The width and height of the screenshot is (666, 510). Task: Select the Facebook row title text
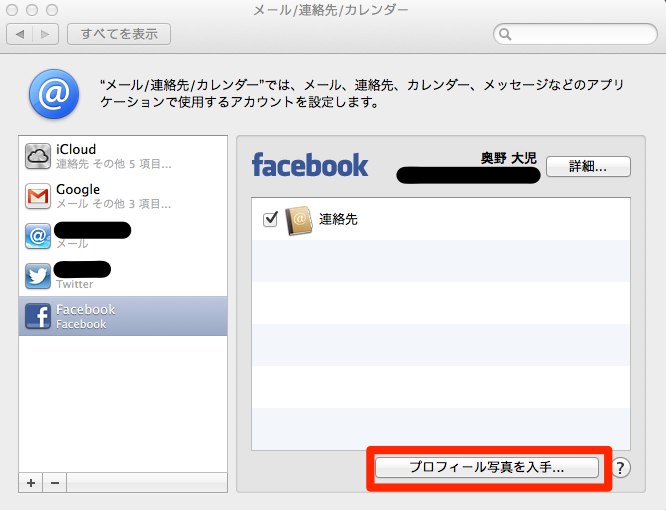85,309
